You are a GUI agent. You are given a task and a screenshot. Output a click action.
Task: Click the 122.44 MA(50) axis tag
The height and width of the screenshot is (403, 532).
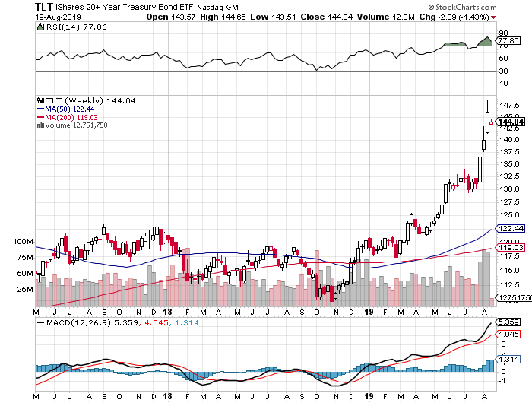click(511, 228)
